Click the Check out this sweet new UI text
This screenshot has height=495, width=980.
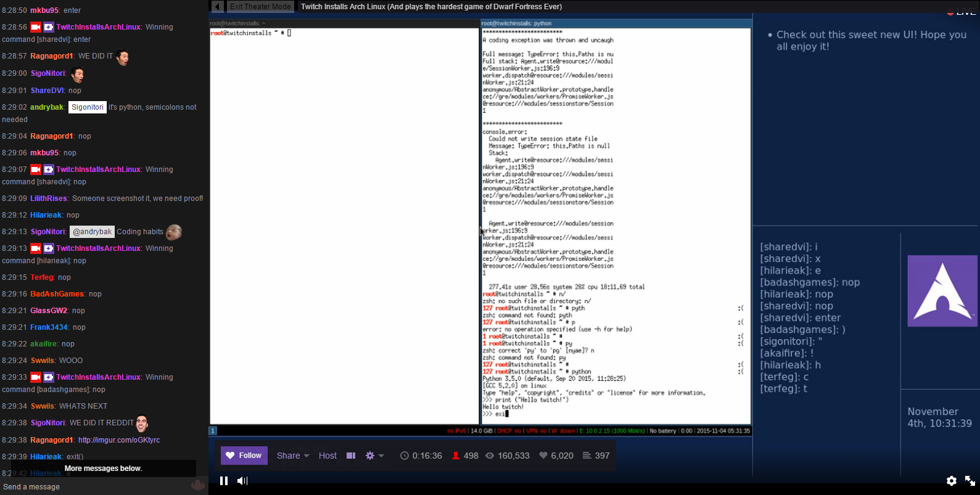pyautogui.click(x=871, y=41)
